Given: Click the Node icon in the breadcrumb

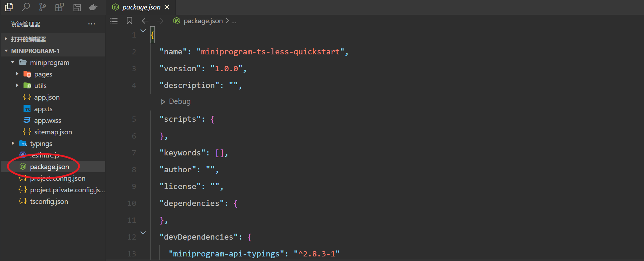Looking at the screenshot, I should (x=177, y=21).
